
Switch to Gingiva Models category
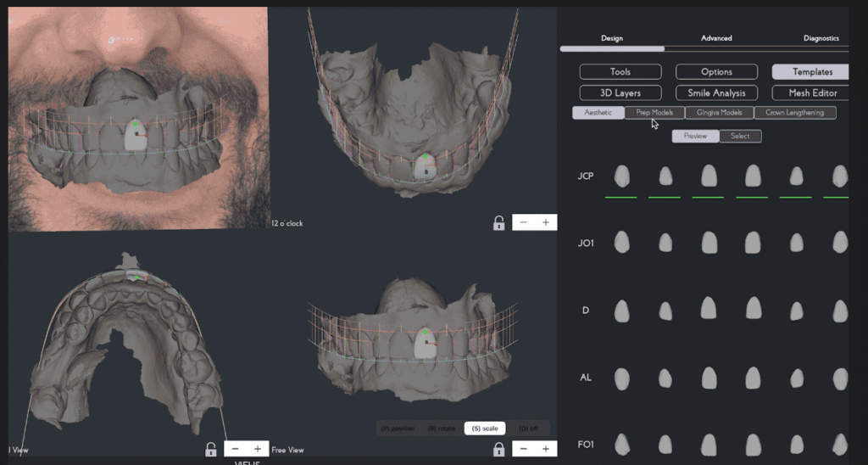pyautogui.click(x=719, y=113)
